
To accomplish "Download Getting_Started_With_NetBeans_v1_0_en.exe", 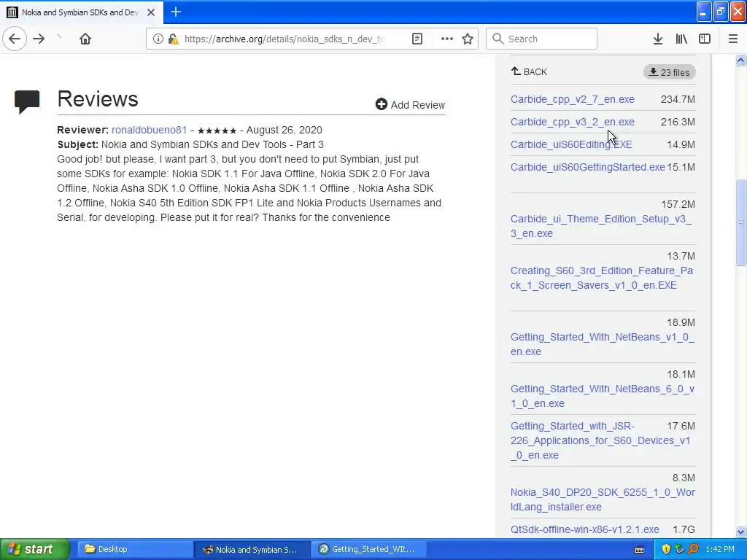I will (x=602, y=344).
